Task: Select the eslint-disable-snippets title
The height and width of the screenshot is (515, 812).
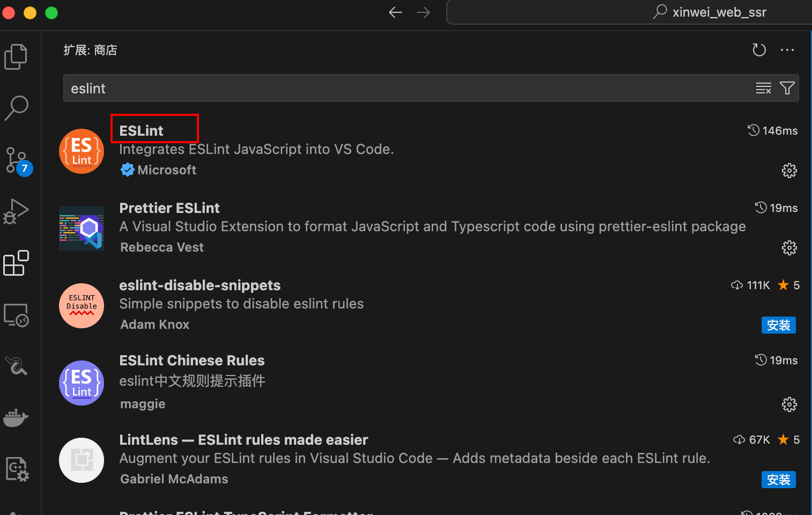Action: [200, 285]
